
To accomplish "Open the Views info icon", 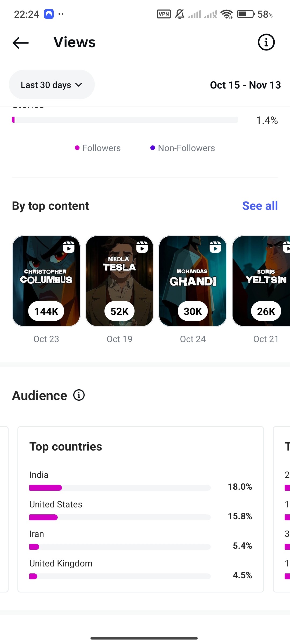I will 266,42.
